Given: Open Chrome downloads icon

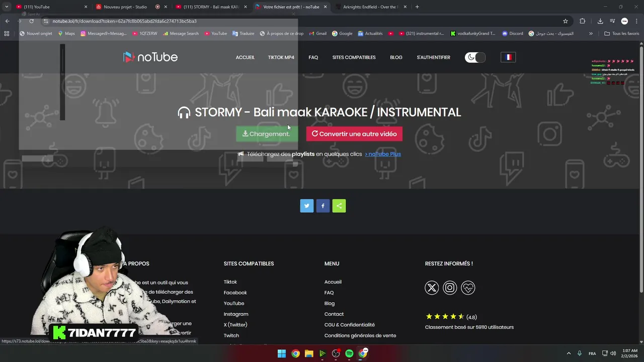Looking at the screenshot, I should [x=600, y=21].
